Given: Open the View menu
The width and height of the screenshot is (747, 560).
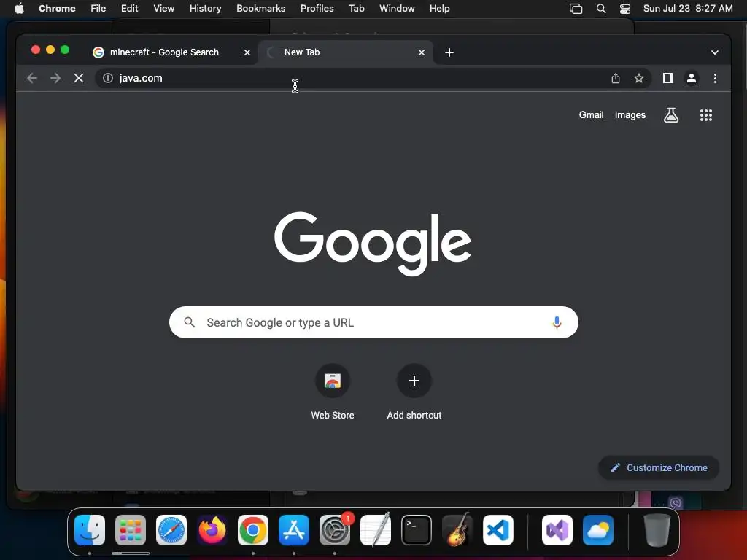Looking at the screenshot, I should pos(163,9).
